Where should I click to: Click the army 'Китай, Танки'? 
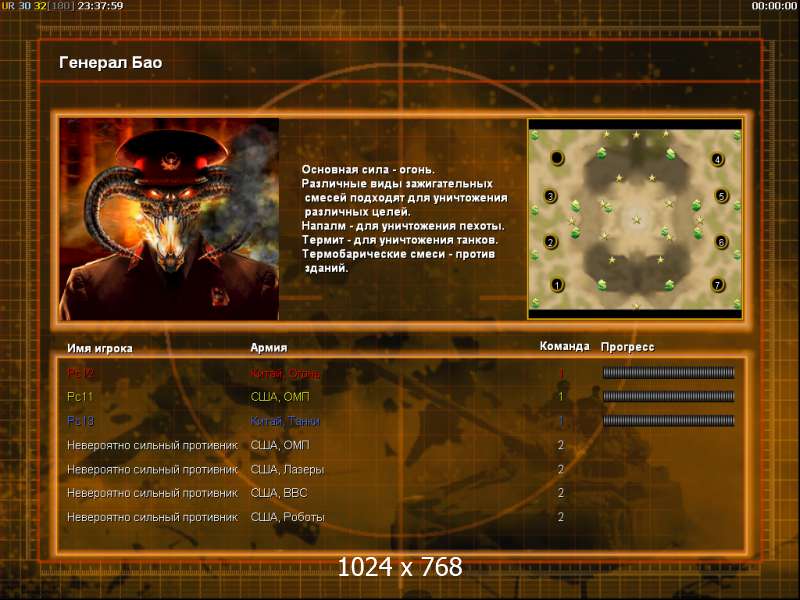click(285, 421)
